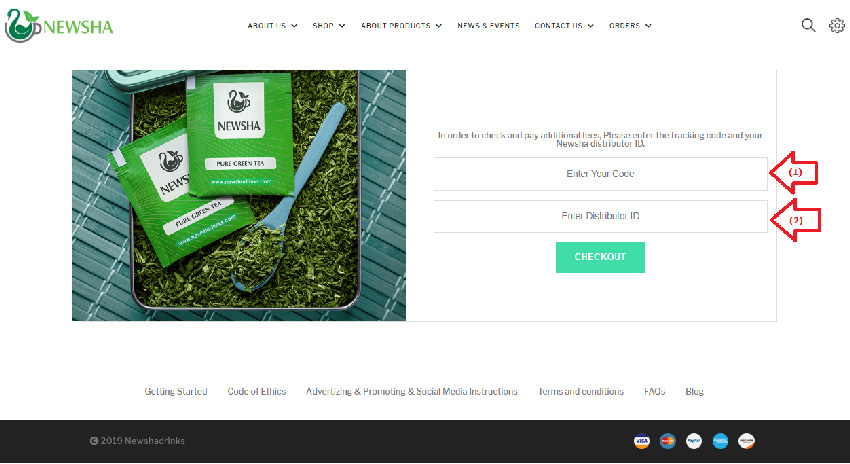Click the green Checkout button
Image resolution: width=850 pixels, height=464 pixels.
[x=600, y=257]
